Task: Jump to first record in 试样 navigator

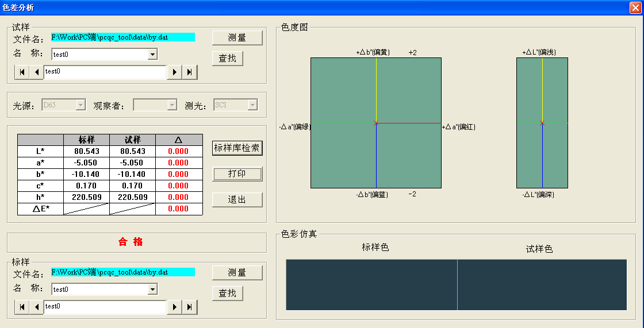Action: click(22, 72)
